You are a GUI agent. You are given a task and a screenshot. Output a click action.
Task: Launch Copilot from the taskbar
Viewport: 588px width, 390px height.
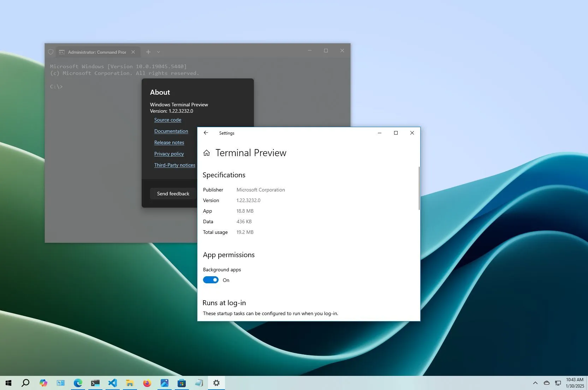(x=43, y=383)
